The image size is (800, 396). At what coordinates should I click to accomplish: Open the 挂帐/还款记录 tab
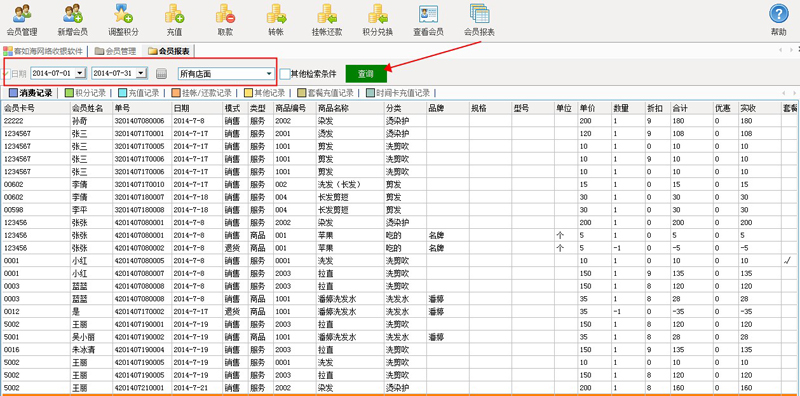tap(202, 93)
